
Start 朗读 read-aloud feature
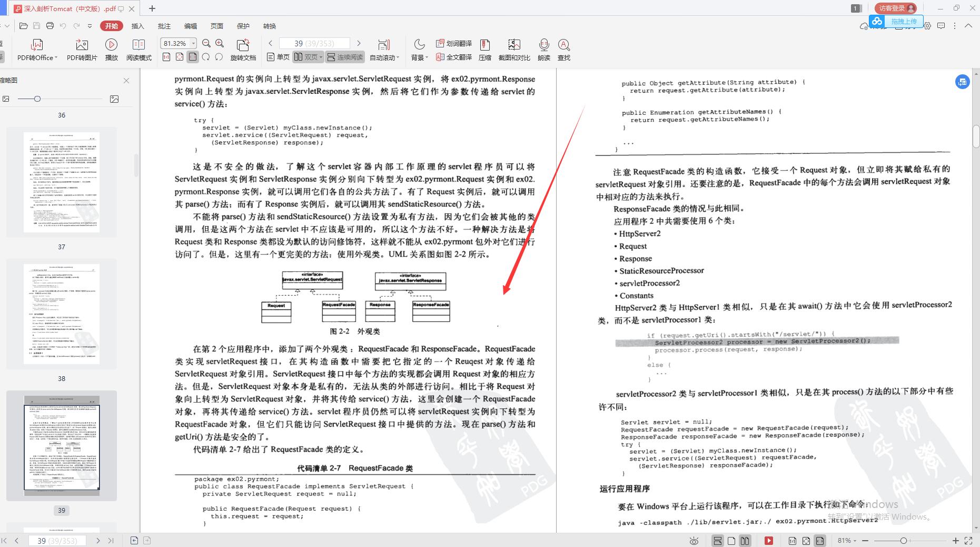(544, 50)
